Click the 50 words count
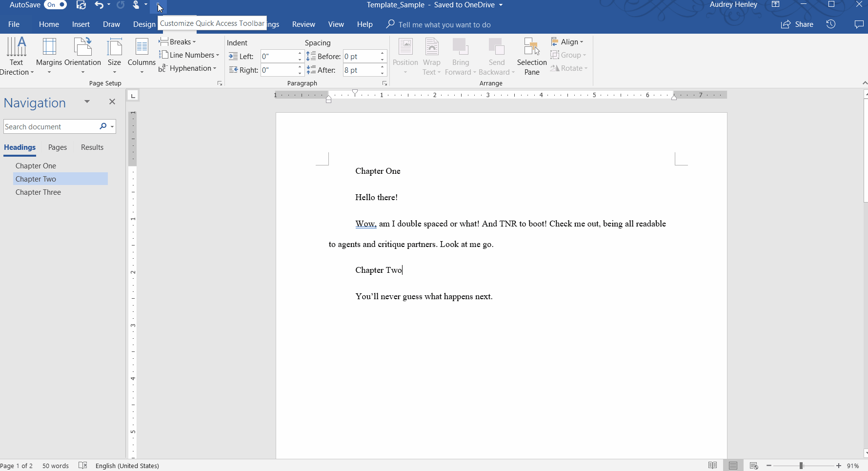Viewport: 868px width, 471px height. pos(56,466)
